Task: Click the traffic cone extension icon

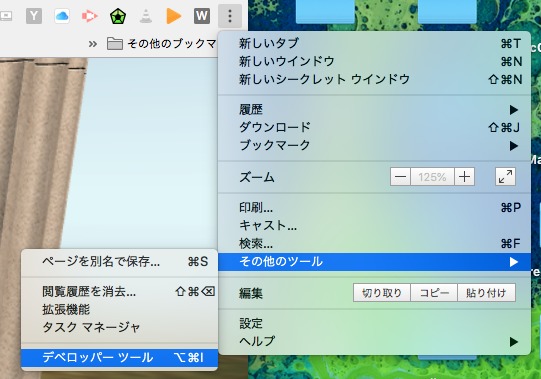Action: (146, 16)
